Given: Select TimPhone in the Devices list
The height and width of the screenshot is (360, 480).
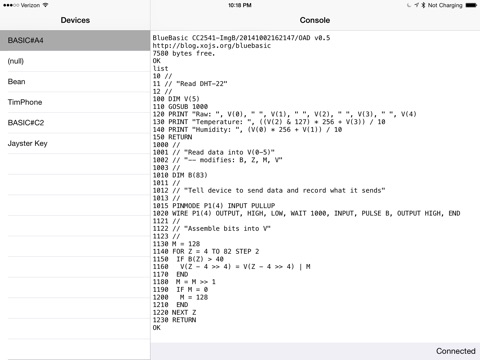Looking at the screenshot, I should click(75, 102).
